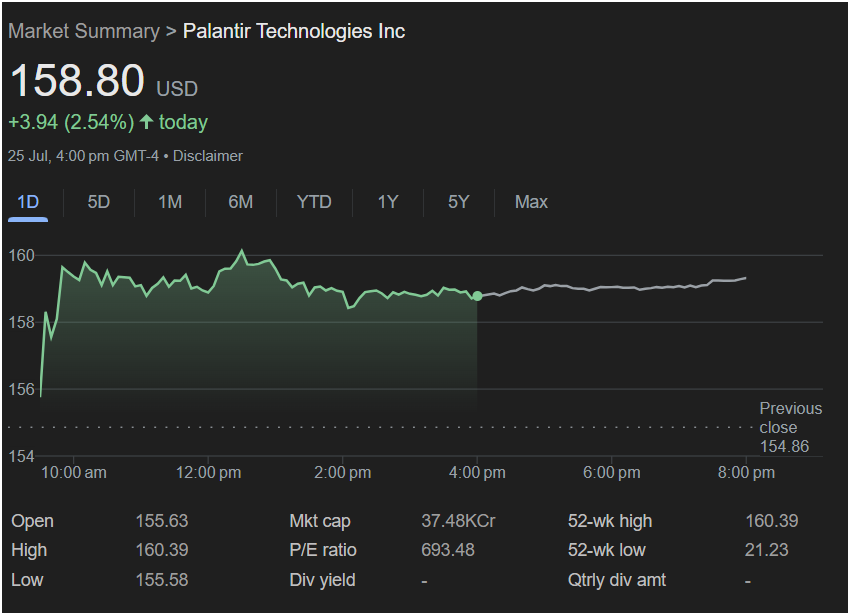The height and width of the screenshot is (615, 850).
Task: Click the High value 160.39
Action: pyautogui.click(x=162, y=550)
